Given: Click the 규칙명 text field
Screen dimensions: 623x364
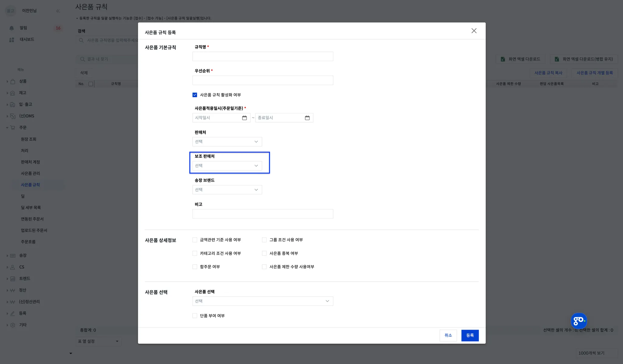Looking at the screenshot, I should (263, 57).
